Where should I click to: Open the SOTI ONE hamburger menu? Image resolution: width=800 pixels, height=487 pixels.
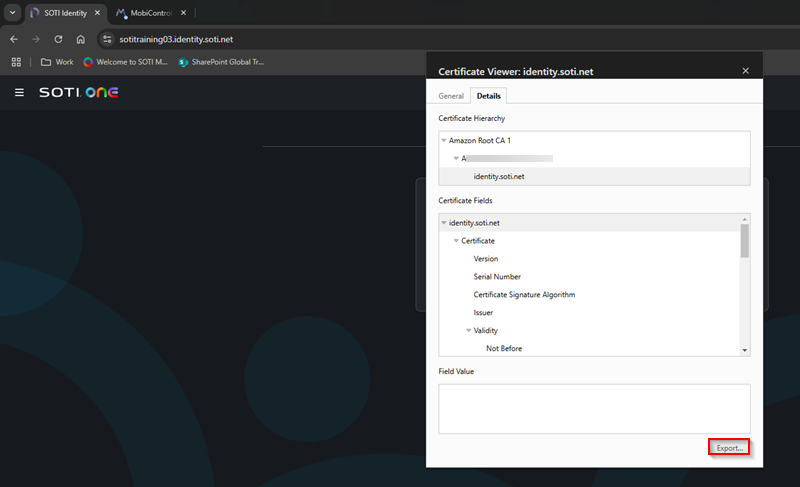(x=19, y=92)
